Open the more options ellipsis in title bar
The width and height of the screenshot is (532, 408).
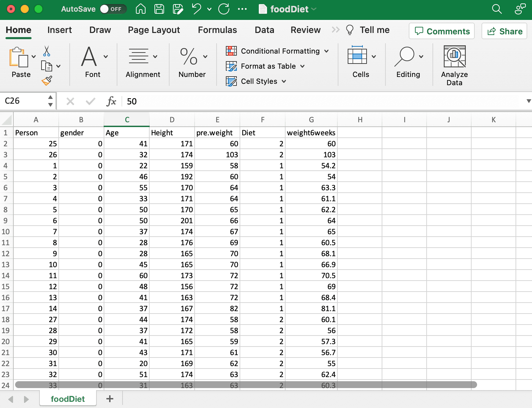[242, 9]
